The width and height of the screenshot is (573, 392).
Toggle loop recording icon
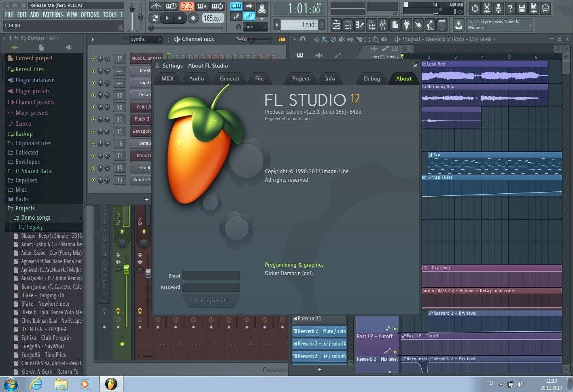(218, 6)
